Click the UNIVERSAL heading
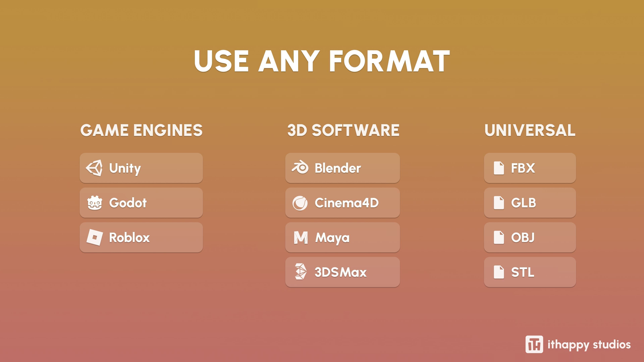 pos(530,130)
